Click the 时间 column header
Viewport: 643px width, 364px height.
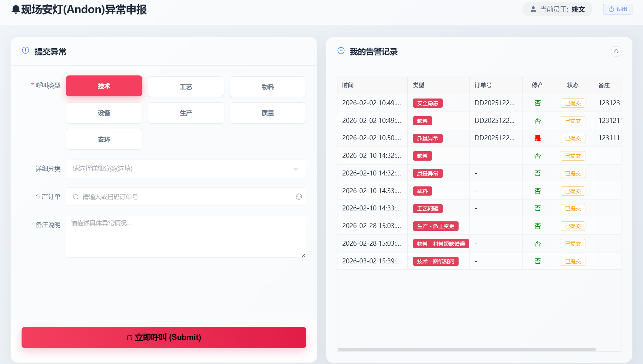(x=348, y=85)
